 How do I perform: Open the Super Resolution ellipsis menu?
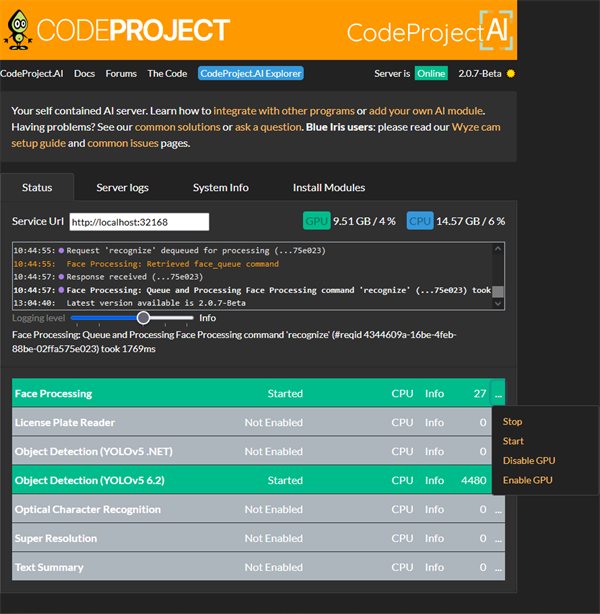(x=498, y=538)
